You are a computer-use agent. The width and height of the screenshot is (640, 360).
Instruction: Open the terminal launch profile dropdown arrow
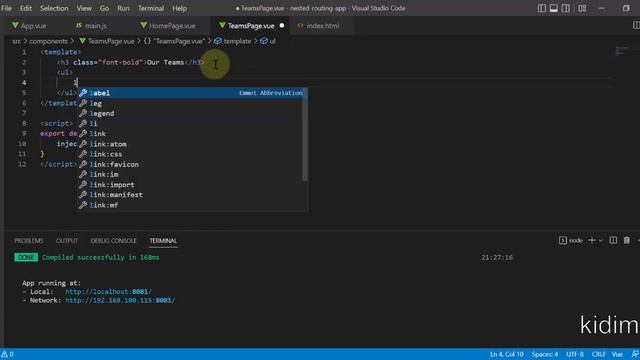pyautogui.click(x=601, y=241)
